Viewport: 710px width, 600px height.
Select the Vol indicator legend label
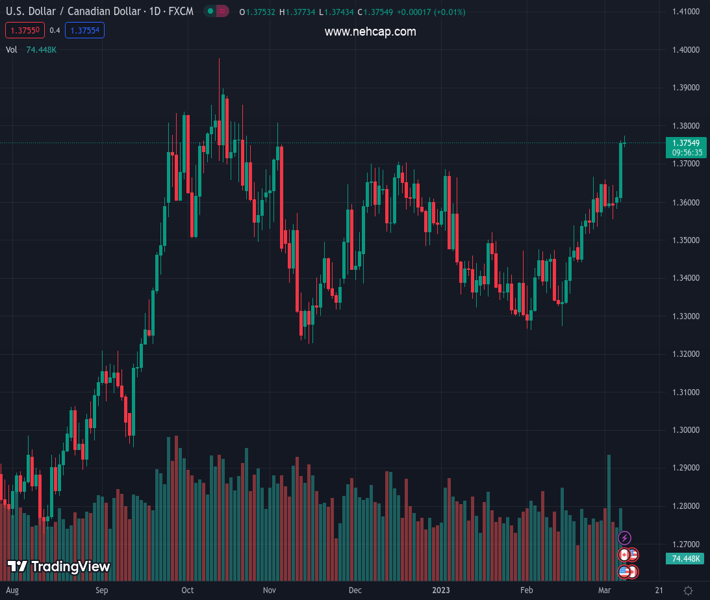(11, 50)
